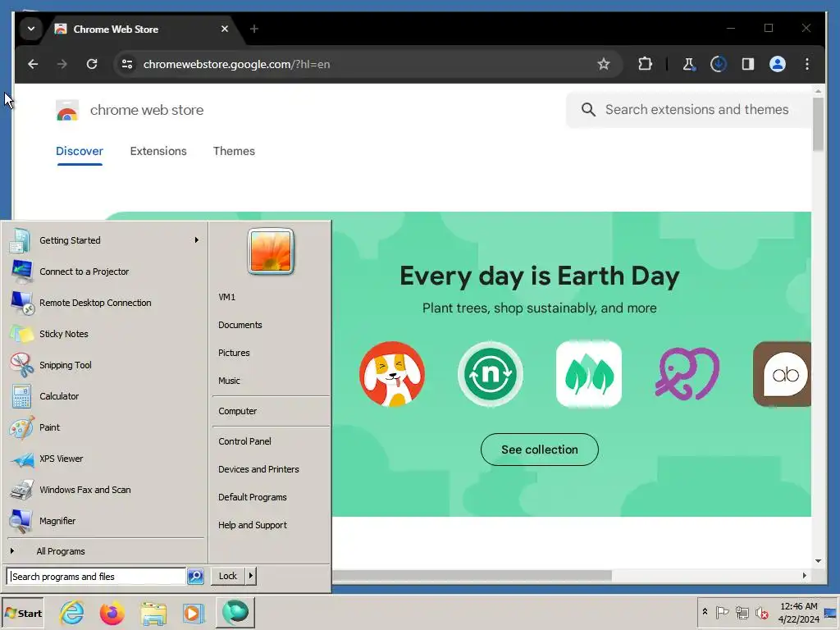Expand shutdown options arrow beside Lock
The height and width of the screenshot is (630, 840).
[x=251, y=576]
